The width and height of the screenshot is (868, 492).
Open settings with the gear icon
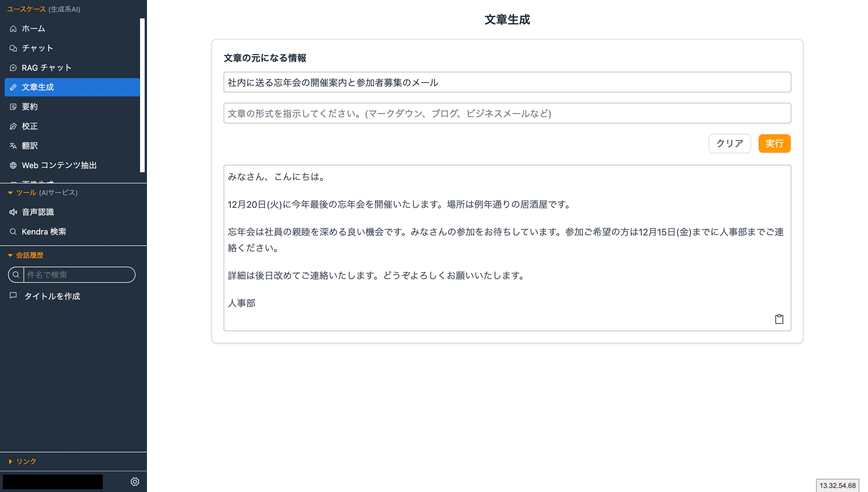pyautogui.click(x=135, y=482)
